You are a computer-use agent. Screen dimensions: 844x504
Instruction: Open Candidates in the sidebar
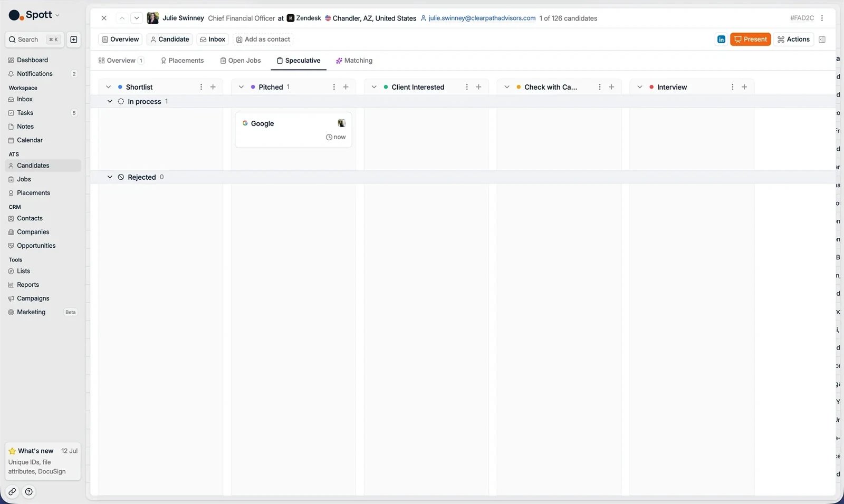click(x=43, y=166)
